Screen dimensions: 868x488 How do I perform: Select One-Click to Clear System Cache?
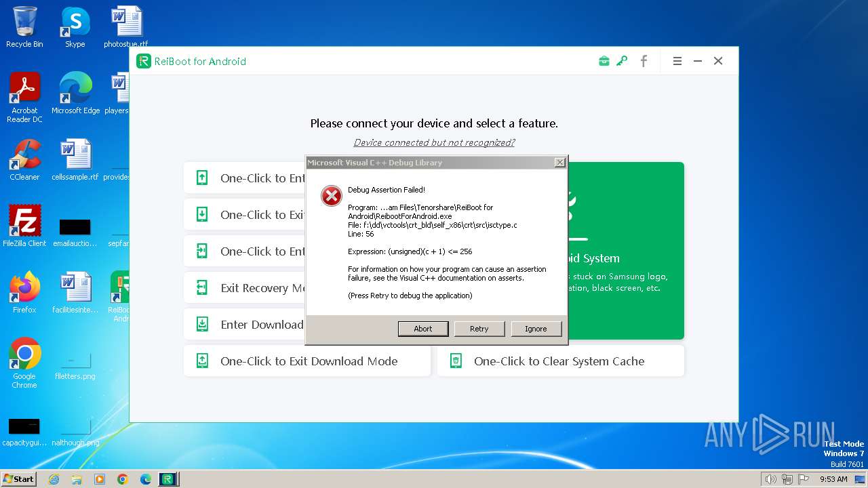561,361
